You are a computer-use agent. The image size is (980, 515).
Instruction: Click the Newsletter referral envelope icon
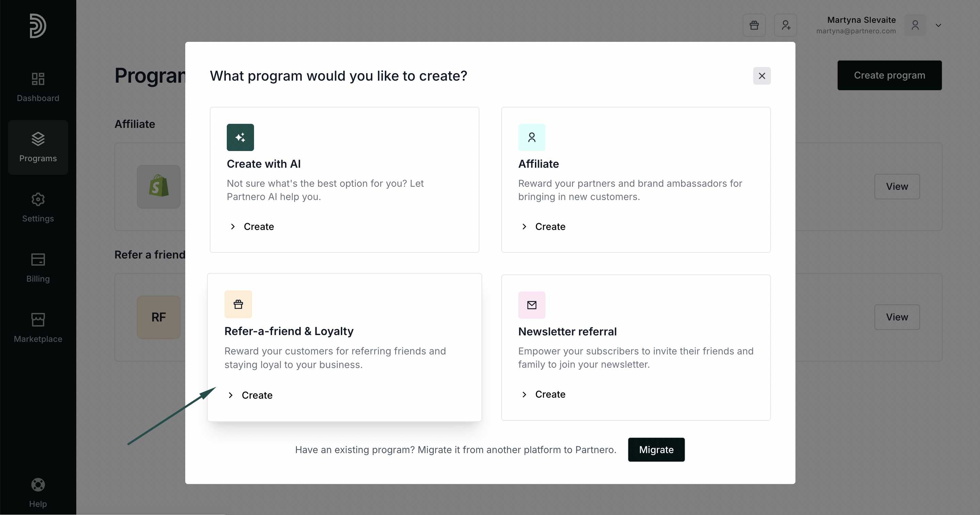tap(532, 305)
